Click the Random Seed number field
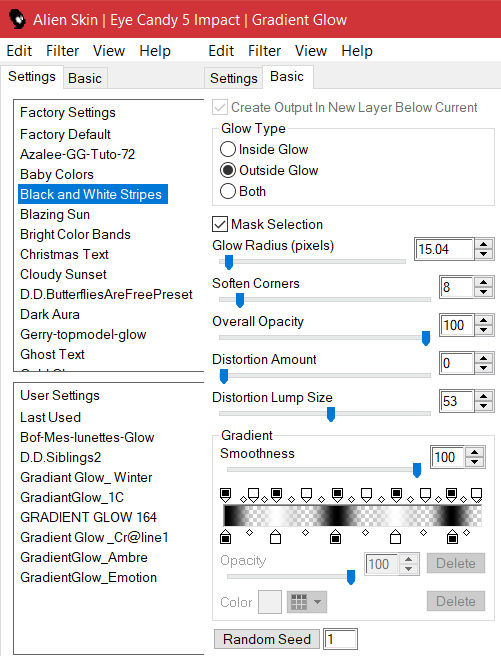The width and height of the screenshot is (501, 656). coord(340,639)
